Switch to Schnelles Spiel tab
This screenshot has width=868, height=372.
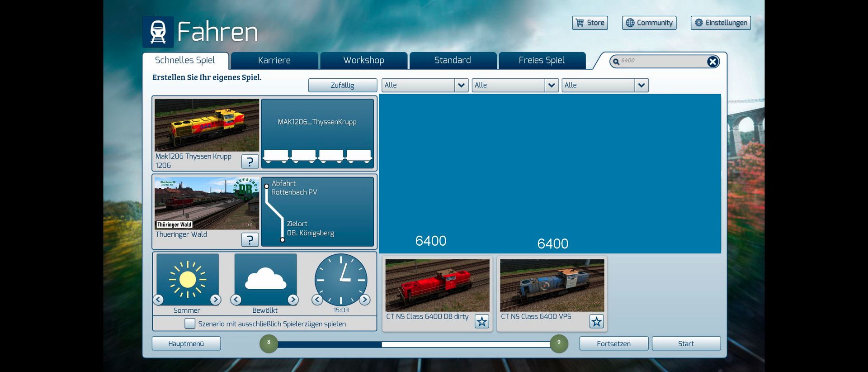(x=185, y=61)
